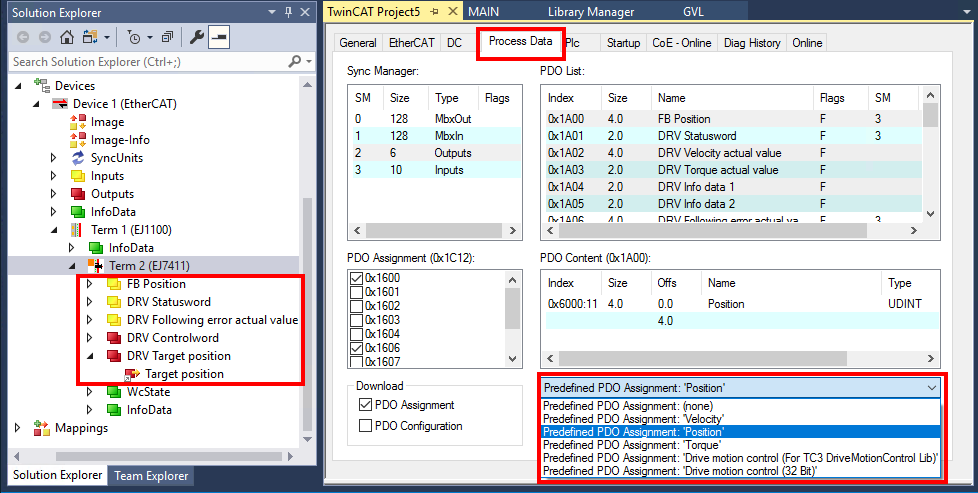
Task: Expand the DRV Statusword node
Action: (90, 302)
